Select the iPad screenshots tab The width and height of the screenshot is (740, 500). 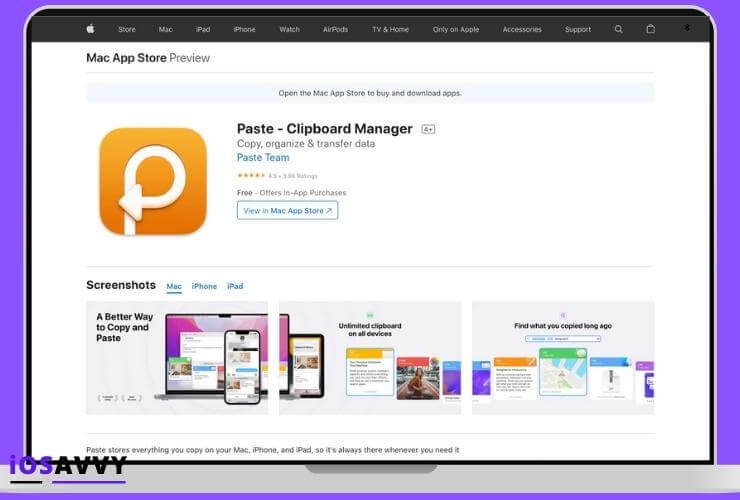[x=235, y=286]
